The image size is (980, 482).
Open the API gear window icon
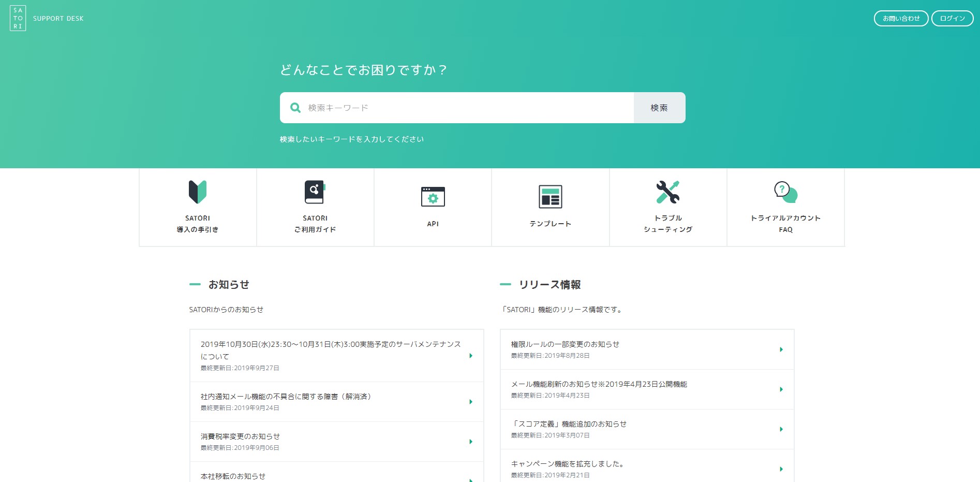[433, 197]
